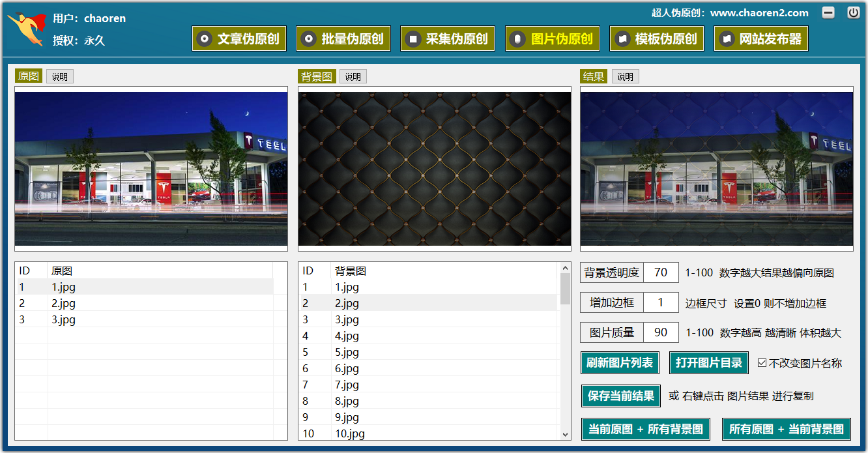Viewport: 868px width, 453px height.
Task: Select 10.jpg in the 背景图 list
Action: [x=428, y=433]
